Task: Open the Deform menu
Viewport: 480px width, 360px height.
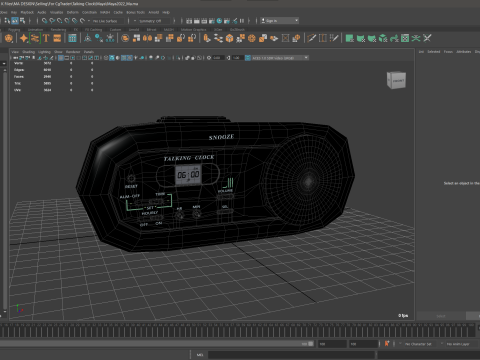Action: [72, 12]
